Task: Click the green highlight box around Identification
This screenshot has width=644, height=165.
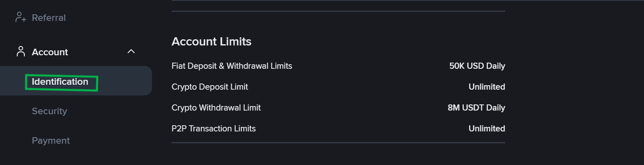Action: 97,83
